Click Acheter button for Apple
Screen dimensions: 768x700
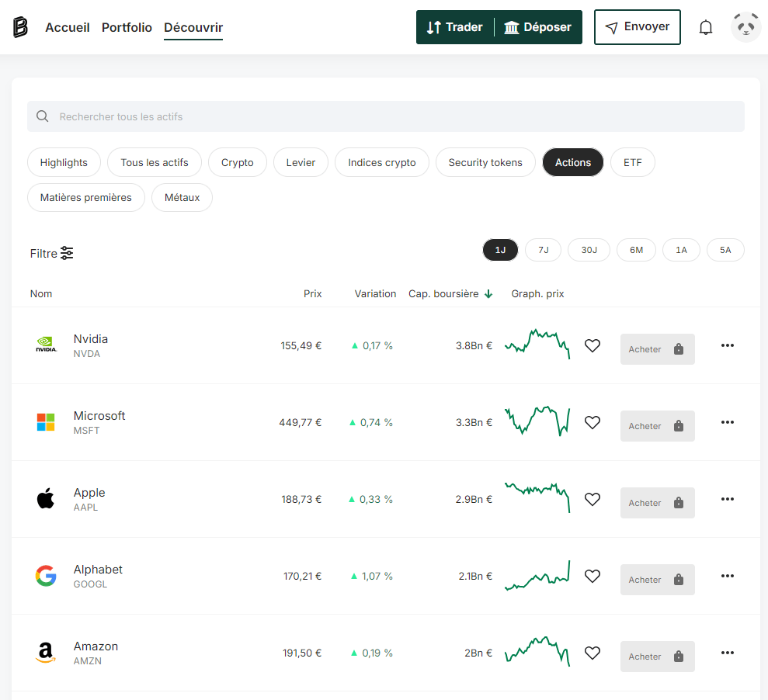pyautogui.click(x=657, y=503)
